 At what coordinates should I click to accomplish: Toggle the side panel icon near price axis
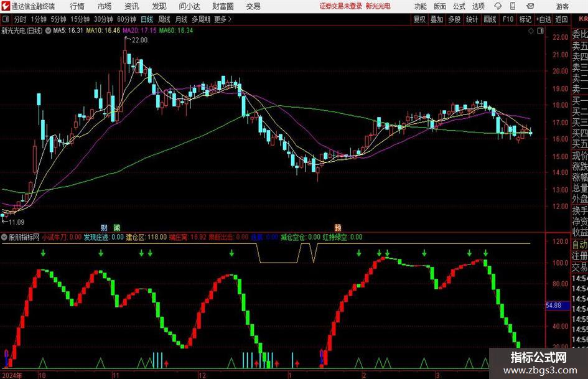[540, 31]
